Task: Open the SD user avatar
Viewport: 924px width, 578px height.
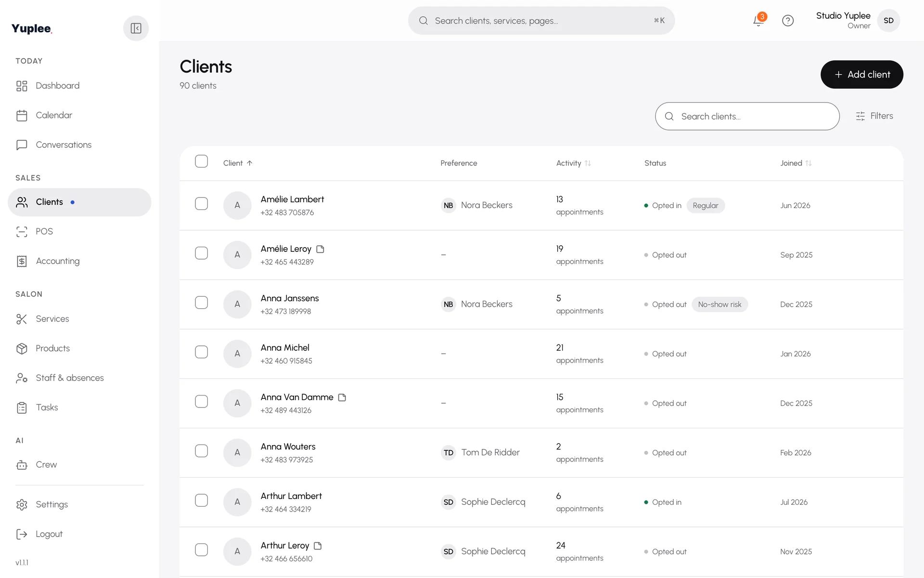Action: pos(888,21)
